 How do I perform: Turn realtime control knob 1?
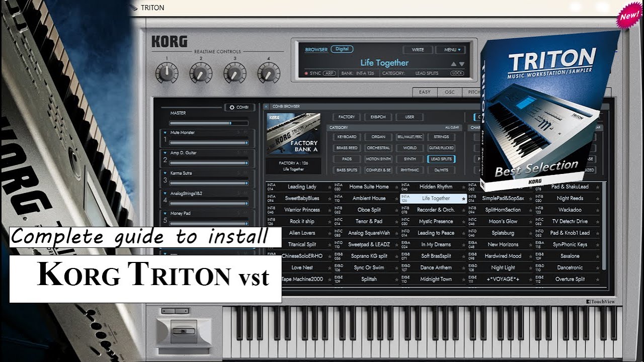pos(167,73)
